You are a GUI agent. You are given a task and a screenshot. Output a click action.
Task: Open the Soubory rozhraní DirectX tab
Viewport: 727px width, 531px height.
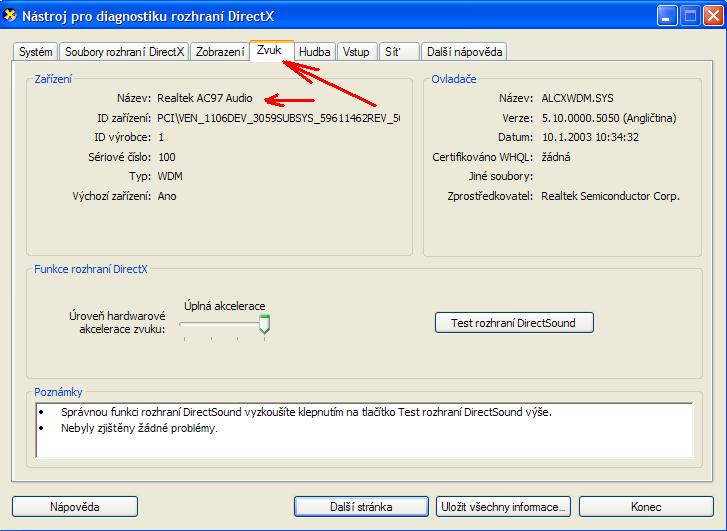coord(124,52)
